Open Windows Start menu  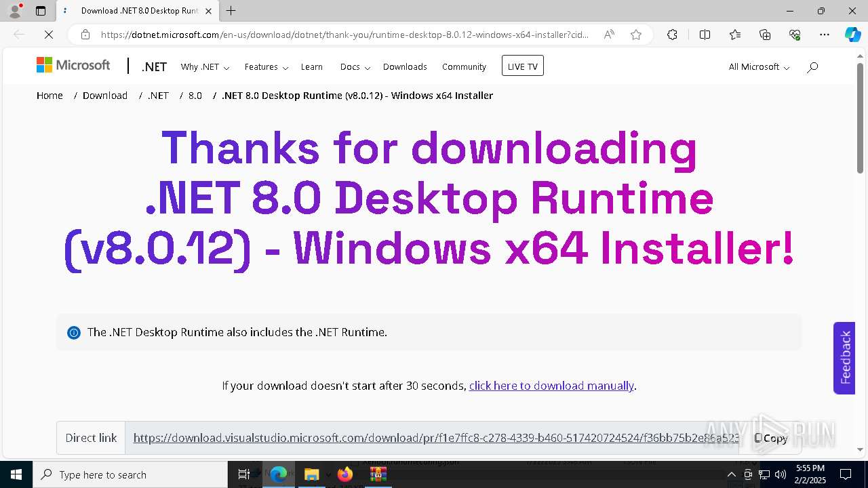tap(16, 474)
